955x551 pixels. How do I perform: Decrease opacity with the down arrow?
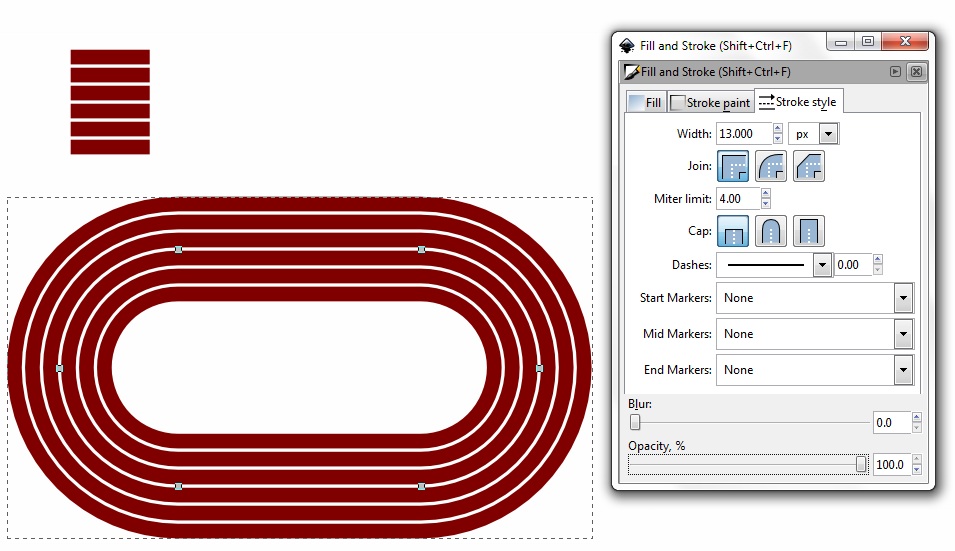point(917,469)
